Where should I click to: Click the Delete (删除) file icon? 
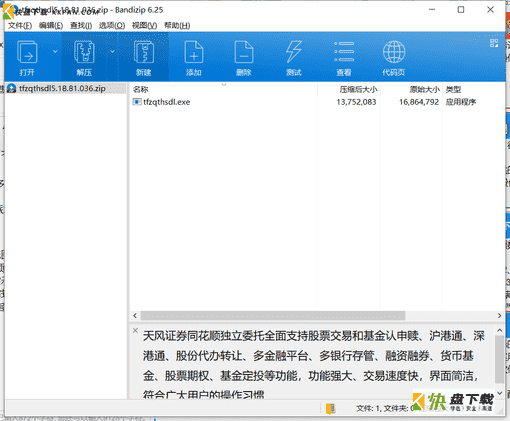click(x=244, y=52)
